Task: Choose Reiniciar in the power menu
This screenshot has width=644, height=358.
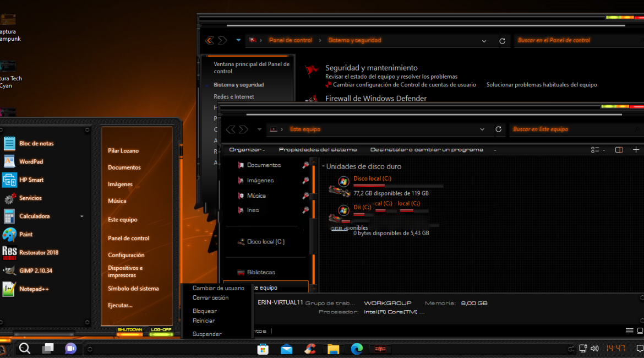Action: (204, 321)
